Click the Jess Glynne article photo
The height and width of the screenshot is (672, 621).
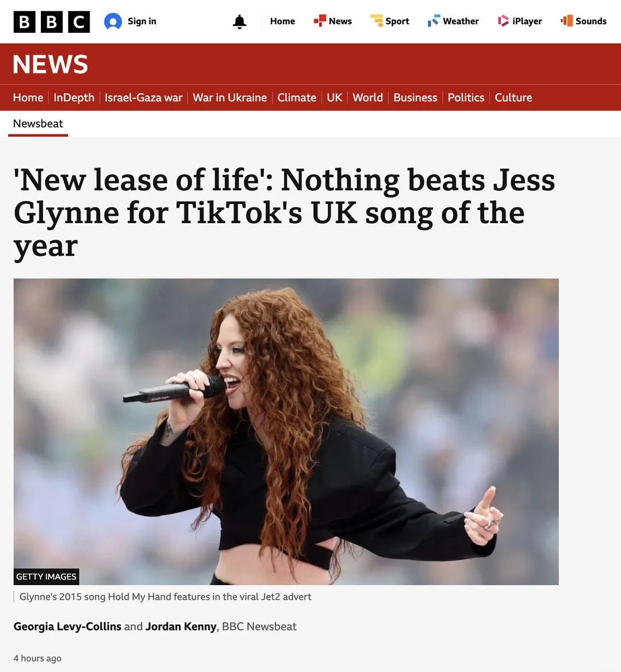pyautogui.click(x=286, y=432)
